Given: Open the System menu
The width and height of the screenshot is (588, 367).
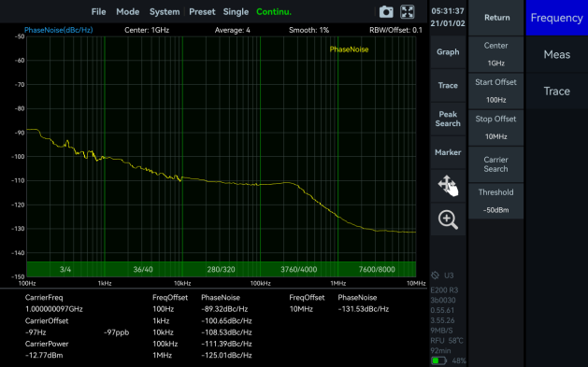Looking at the screenshot, I should click(x=165, y=12).
